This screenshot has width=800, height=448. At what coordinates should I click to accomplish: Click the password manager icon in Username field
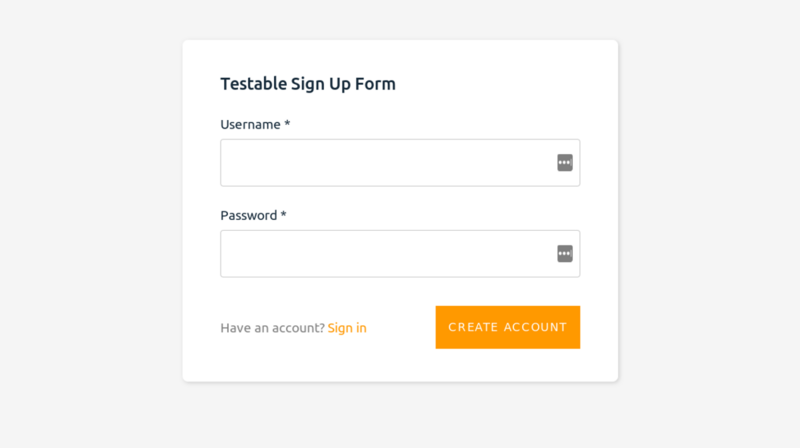point(565,163)
